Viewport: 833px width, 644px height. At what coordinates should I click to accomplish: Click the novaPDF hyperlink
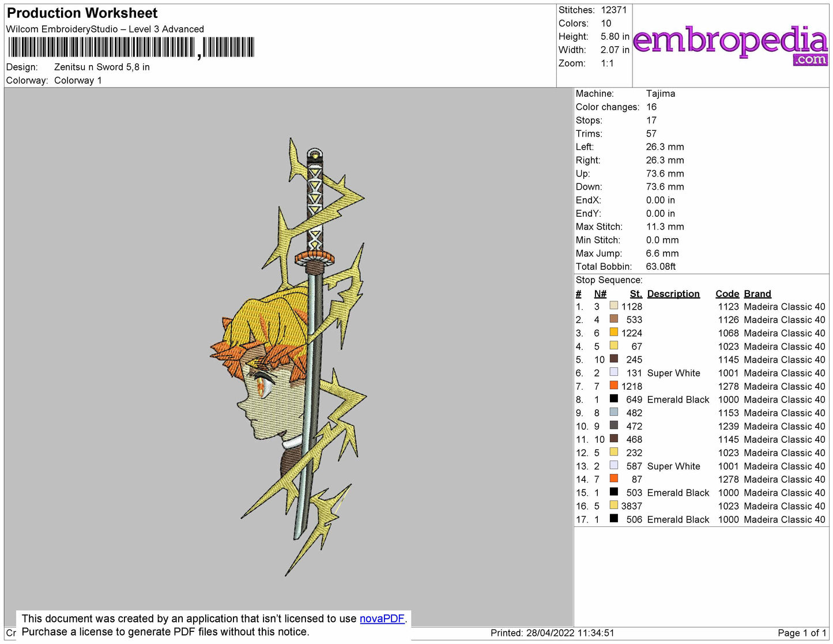(382, 619)
